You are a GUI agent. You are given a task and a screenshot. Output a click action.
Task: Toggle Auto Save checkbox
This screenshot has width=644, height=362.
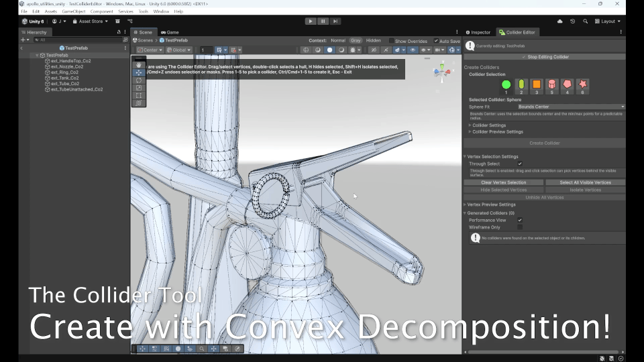(x=436, y=41)
